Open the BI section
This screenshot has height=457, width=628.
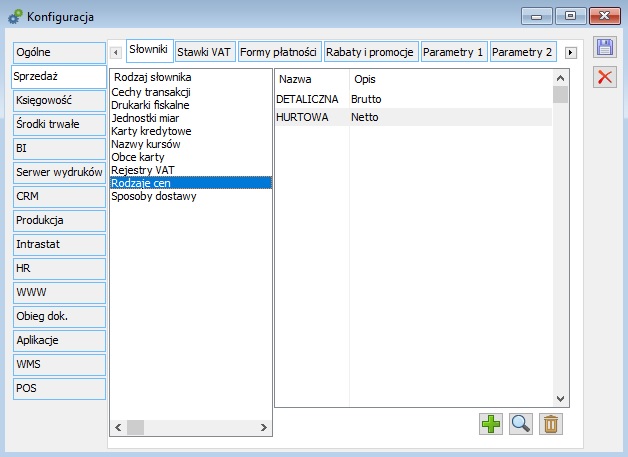pyautogui.click(x=59, y=149)
